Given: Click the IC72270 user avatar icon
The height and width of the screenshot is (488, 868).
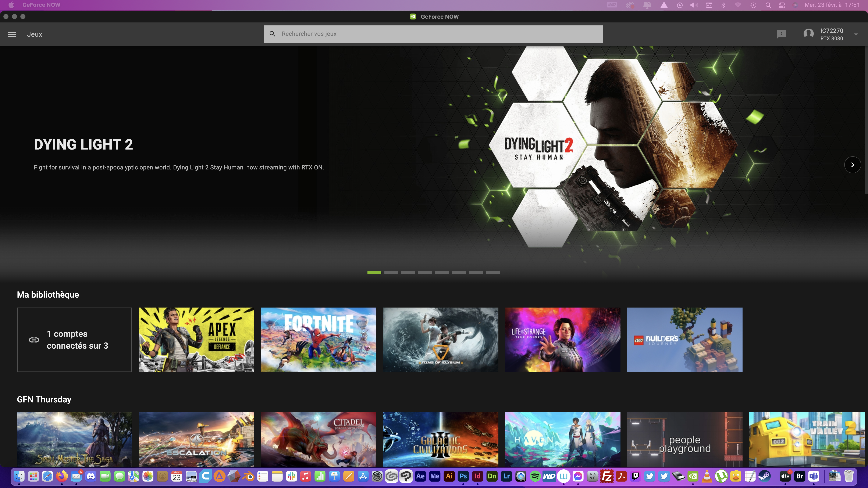Looking at the screenshot, I should tap(808, 34).
